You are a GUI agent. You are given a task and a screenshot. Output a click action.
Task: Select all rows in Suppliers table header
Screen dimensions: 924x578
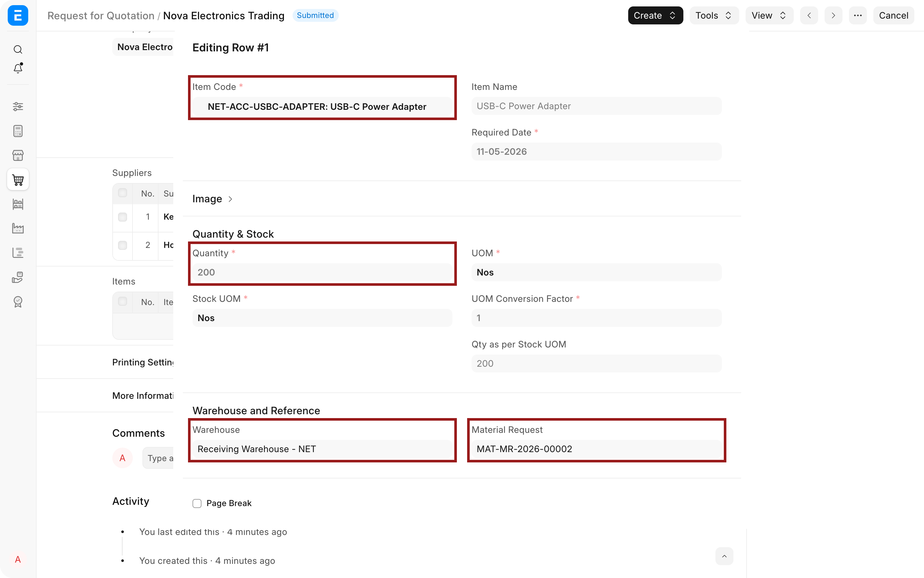(x=123, y=193)
